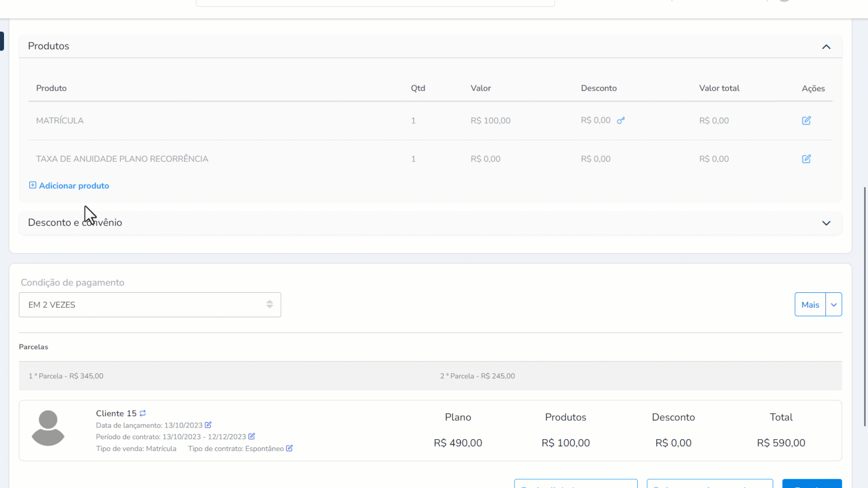Edit the TAXA DE ANUIDADE product row
Viewport: 868px width, 488px height.
806,159
